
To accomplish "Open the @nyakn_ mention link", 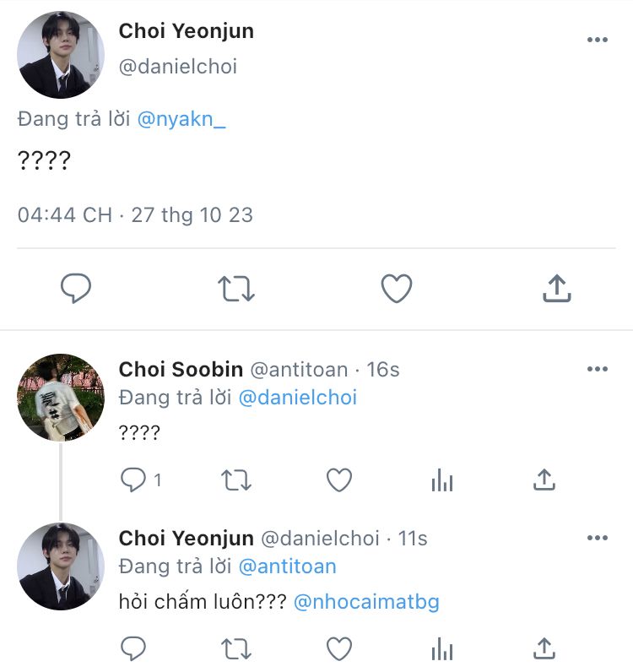I will tap(181, 119).
